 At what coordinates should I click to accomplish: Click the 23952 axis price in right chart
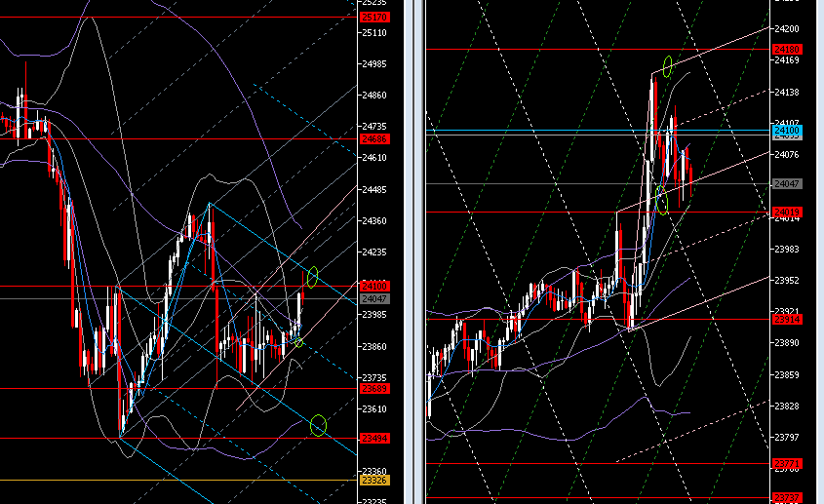coord(787,280)
